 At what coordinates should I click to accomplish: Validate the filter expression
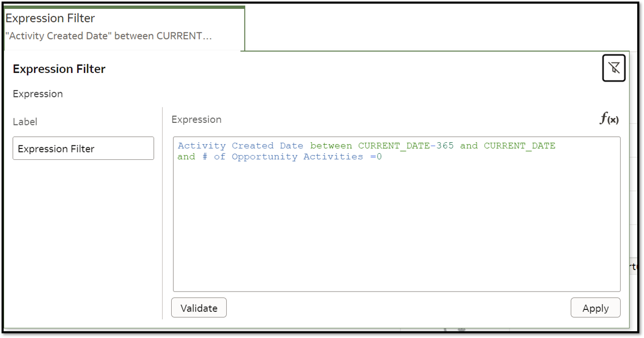tap(199, 307)
